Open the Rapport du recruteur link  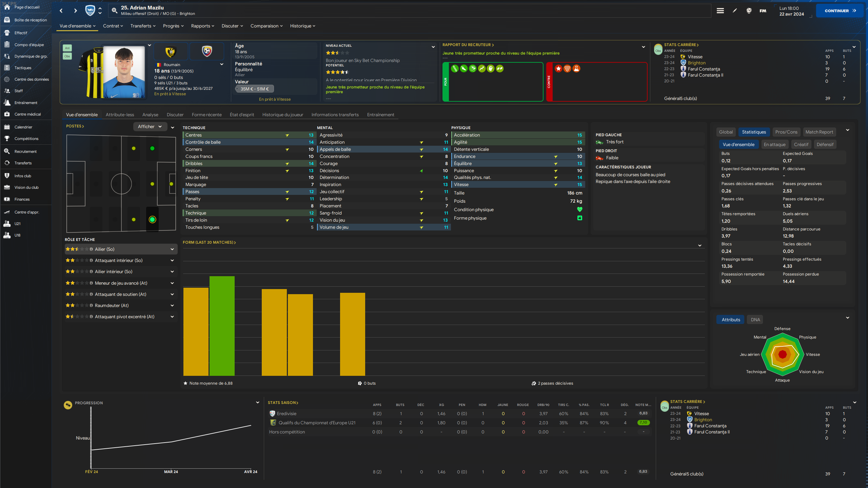(468, 45)
